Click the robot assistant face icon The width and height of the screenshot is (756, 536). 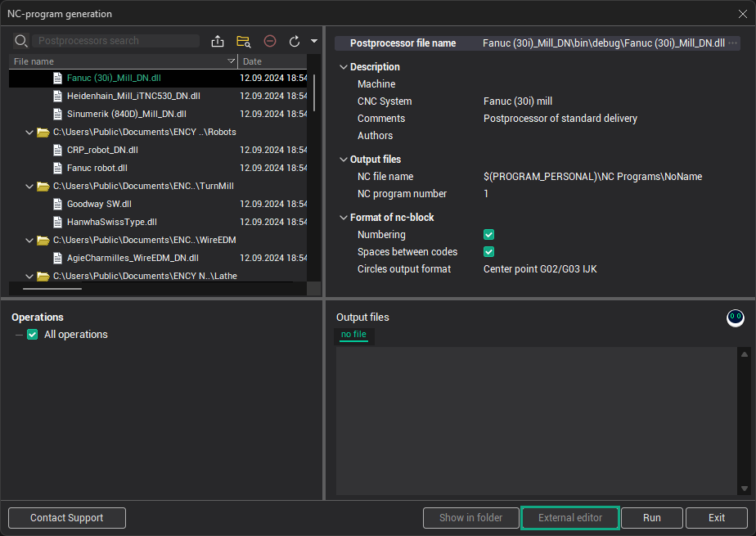[x=735, y=318]
